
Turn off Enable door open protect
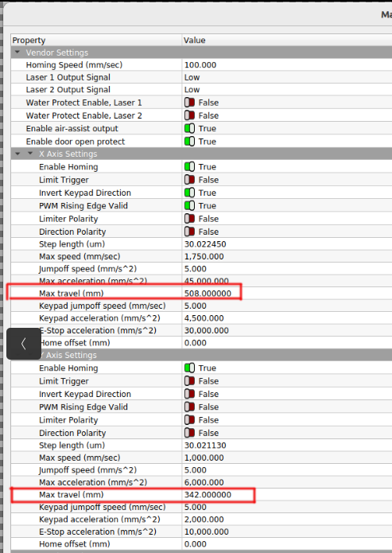point(190,142)
